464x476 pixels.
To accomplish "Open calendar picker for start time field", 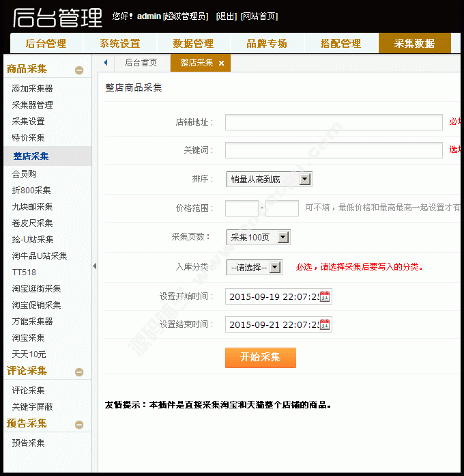I will point(325,296).
